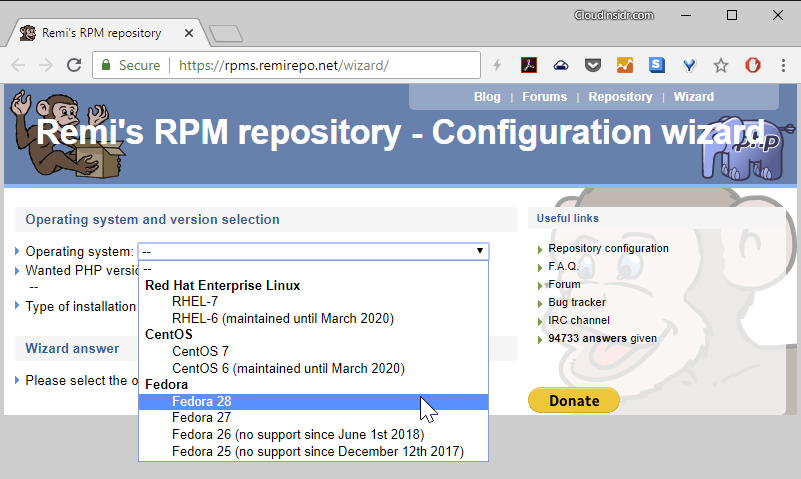
Task: Open the Pocket extension icon
Action: pos(593,65)
